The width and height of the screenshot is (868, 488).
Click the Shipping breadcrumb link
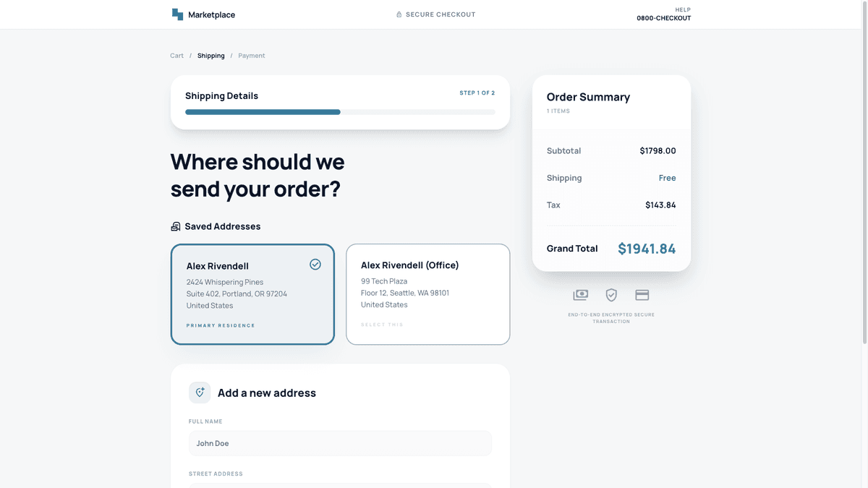click(210, 55)
